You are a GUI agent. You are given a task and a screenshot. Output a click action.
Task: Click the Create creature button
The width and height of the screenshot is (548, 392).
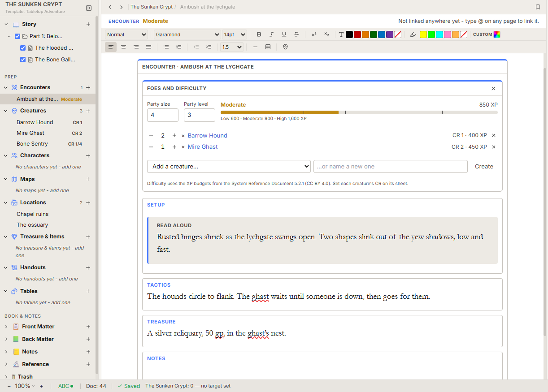click(484, 167)
